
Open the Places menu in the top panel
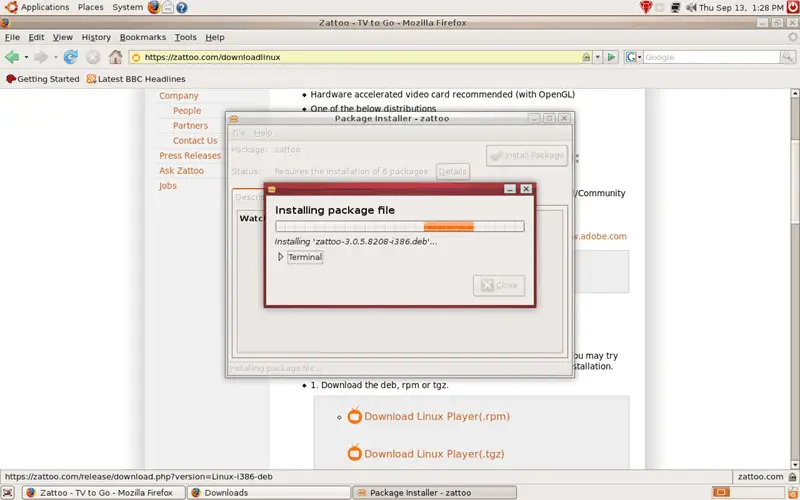click(x=90, y=7)
